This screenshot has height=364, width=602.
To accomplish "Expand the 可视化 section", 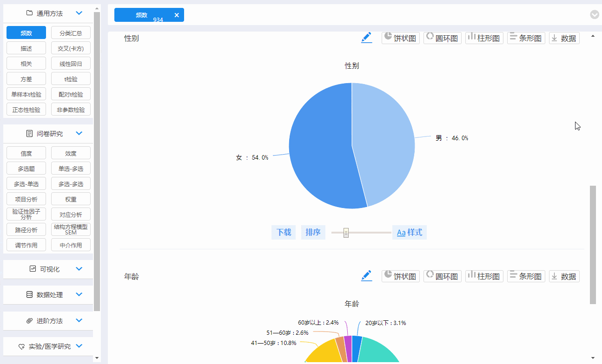I will click(x=79, y=269).
